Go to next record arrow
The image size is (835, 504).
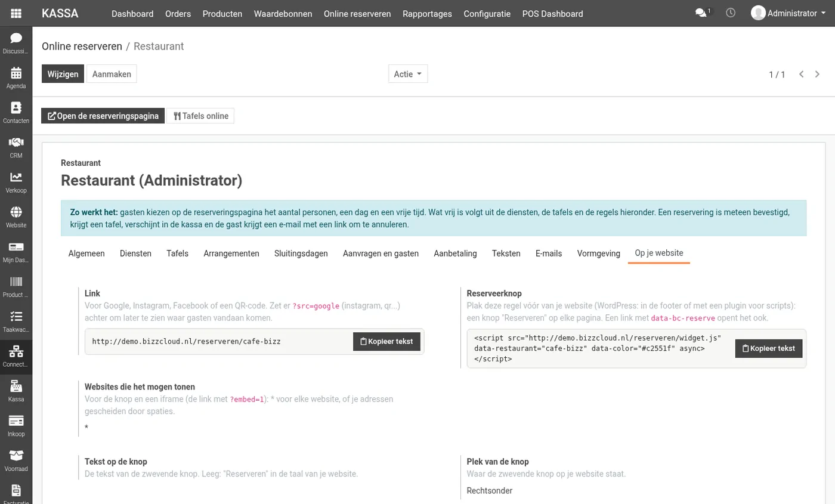click(x=818, y=75)
